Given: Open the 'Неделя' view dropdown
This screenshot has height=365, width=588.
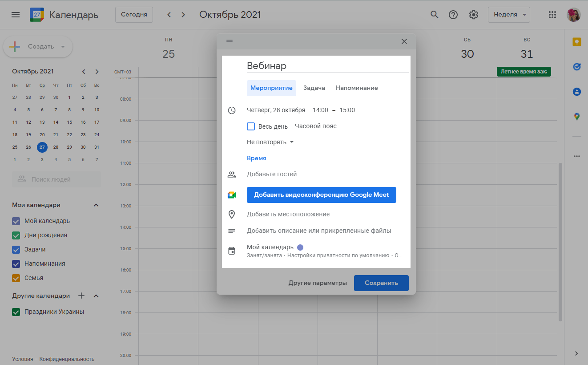Looking at the screenshot, I should (x=509, y=15).
